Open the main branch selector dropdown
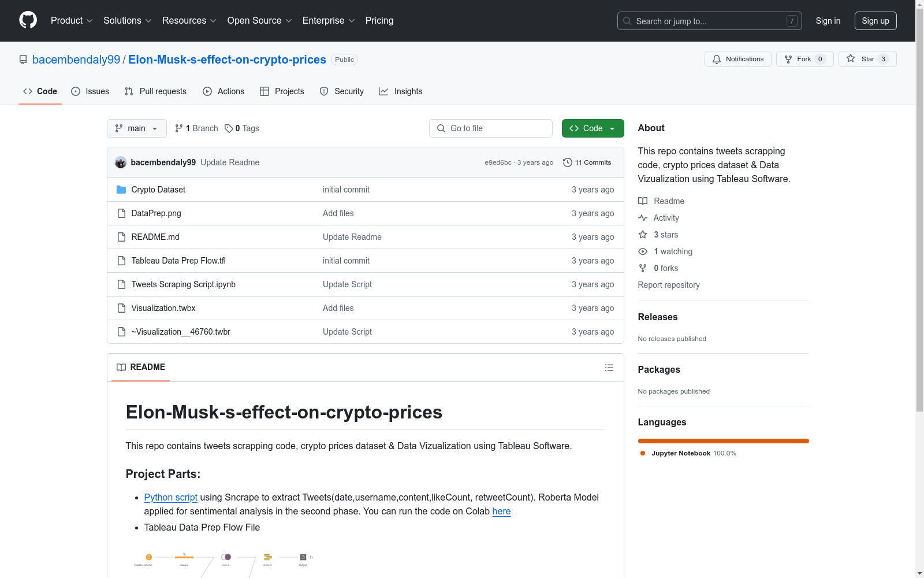The image size is (924, 578). (x=137, y=128)
